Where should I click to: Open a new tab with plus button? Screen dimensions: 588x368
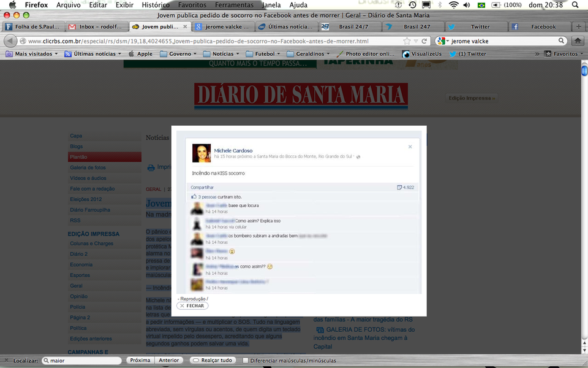click(x=579, y=26)
